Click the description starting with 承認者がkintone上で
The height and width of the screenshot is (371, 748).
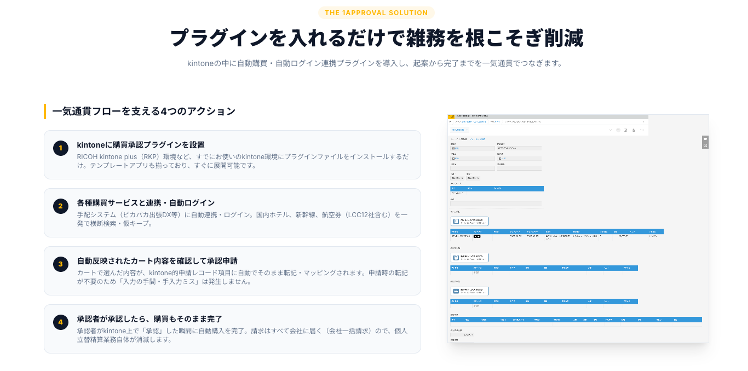(x=243, y=335)
